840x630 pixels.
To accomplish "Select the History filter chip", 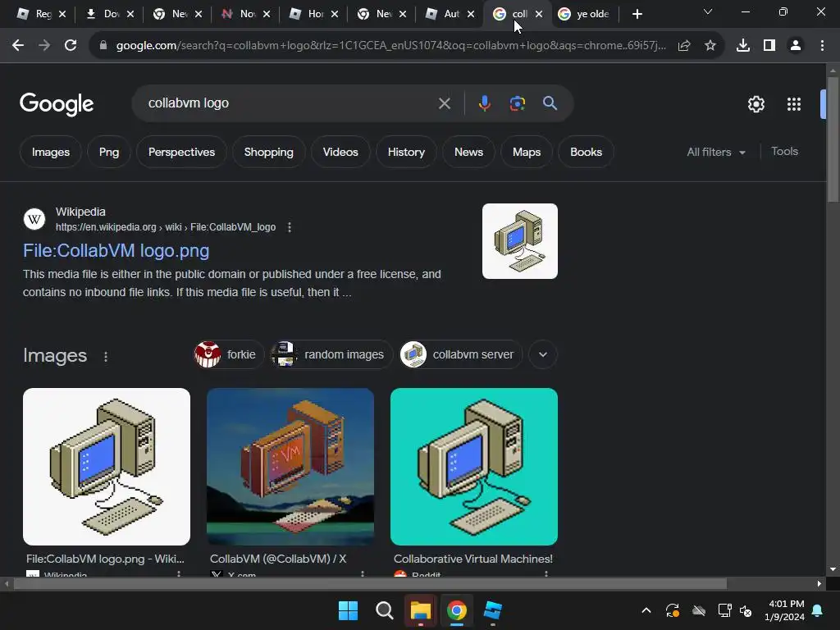I will pyautogui.click(x=406, y=152).
